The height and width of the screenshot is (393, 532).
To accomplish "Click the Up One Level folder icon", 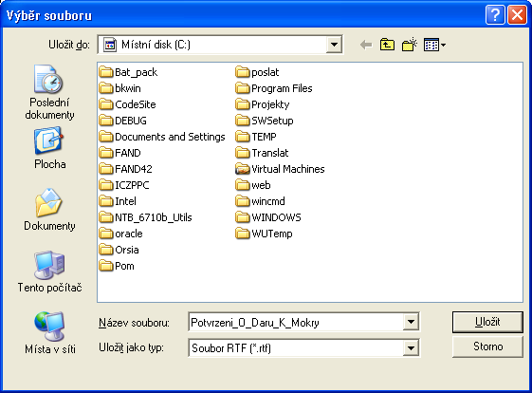I will pyautogui.click(x=387, y=45).
